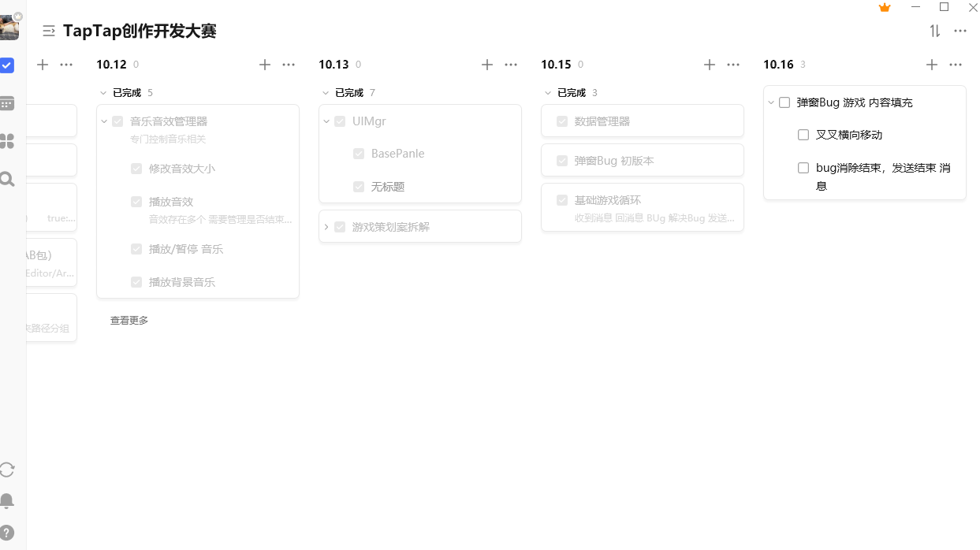Click the TapTap创作开发大赛 project title
This screenshot has width=980, height=550.
[140, 31]
